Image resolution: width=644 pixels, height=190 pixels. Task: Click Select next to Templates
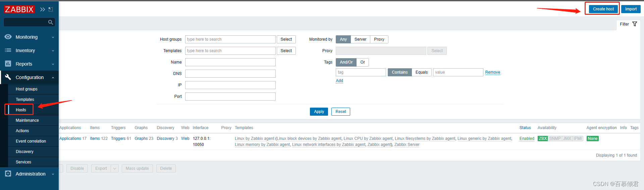pyautogui.click(x=286, y=51)
